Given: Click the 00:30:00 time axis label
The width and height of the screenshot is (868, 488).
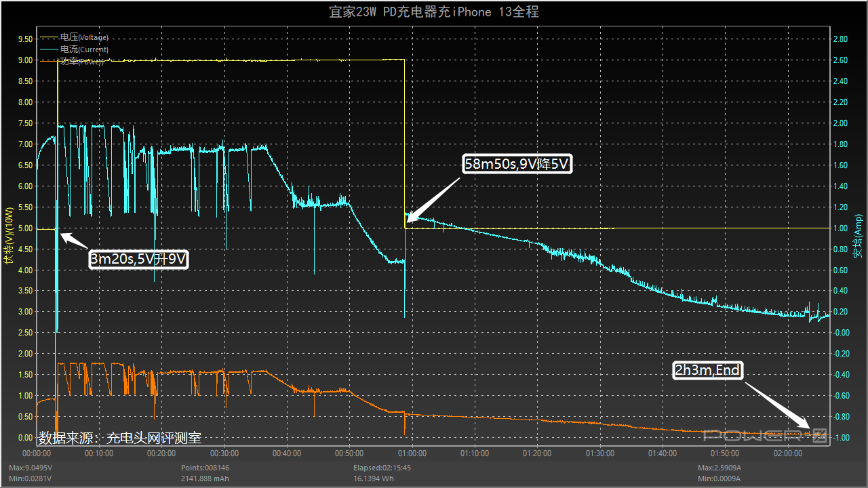Looking at the screenshot, I should 224,453.
